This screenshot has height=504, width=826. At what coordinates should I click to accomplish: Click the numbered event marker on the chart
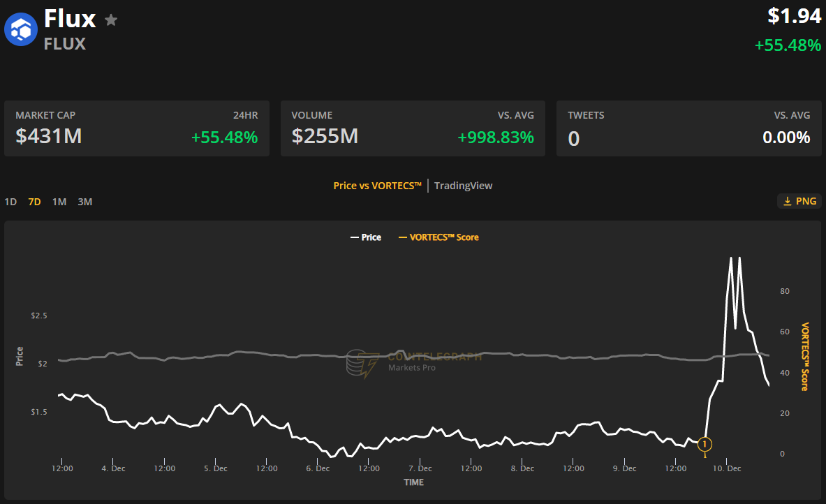pos(704,444)
